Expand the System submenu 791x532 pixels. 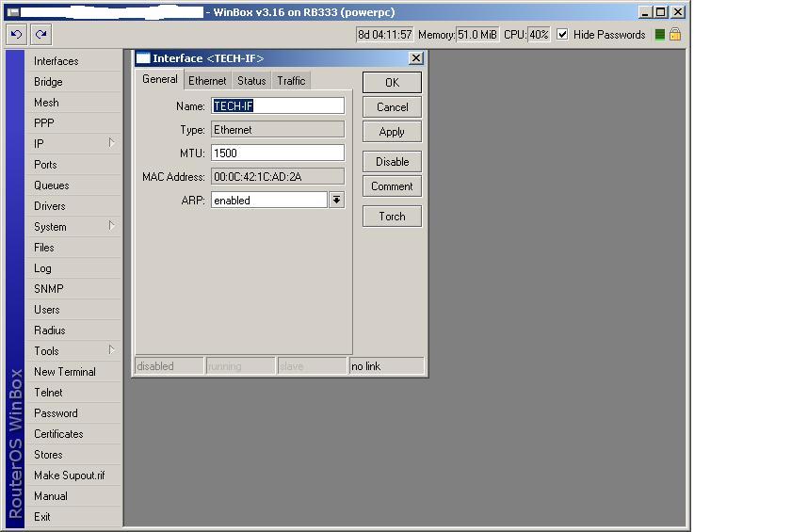pyautogui.click(x=111, y=225)
